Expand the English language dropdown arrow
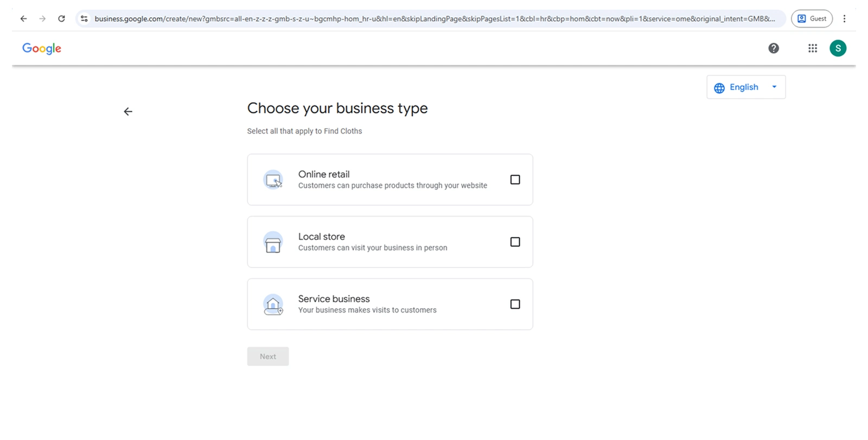The width and height of the screenshot is (868, 440). click(774, 87)
